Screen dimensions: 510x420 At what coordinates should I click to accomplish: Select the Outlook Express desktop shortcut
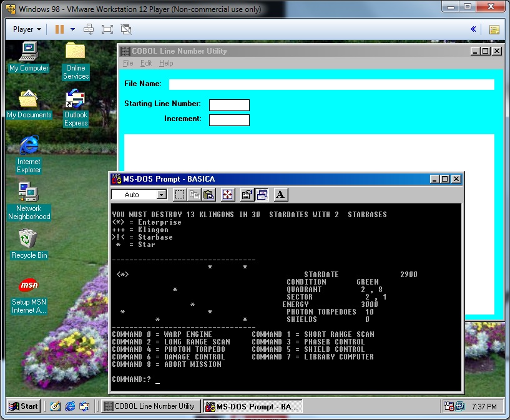[x=76, y=108]
